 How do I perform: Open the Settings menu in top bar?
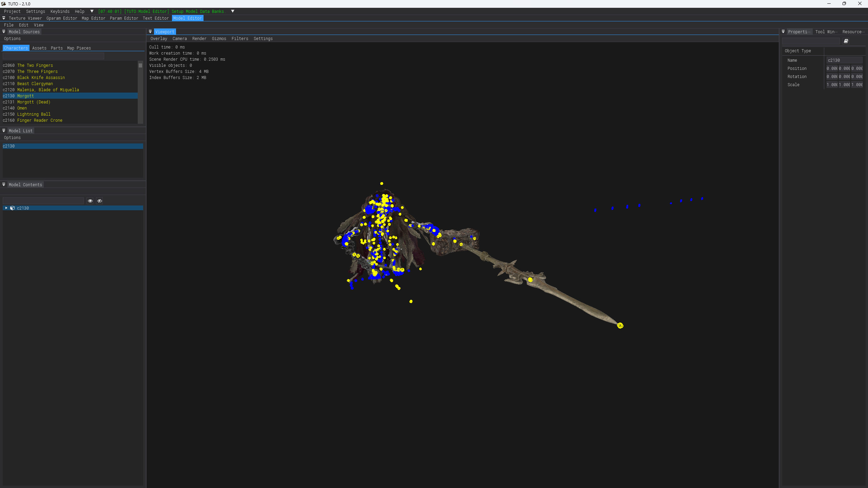[36, 11]
